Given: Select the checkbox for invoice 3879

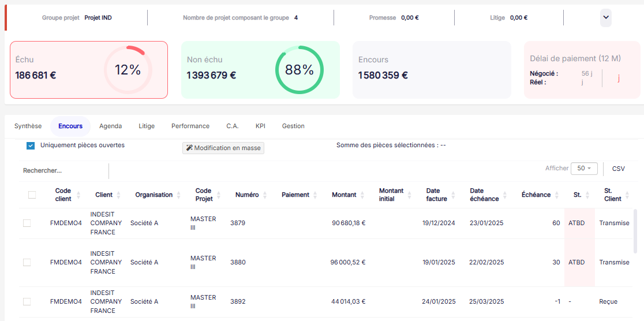Looking at the screenshot, I should pyautogui.click(x=27, y=223).
